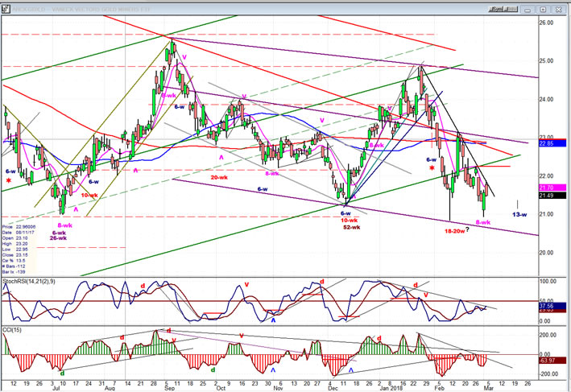The width and height of the screenshot is (571, 392).
Task: Maximize the gold miners chart window
Action: [544, 10]
